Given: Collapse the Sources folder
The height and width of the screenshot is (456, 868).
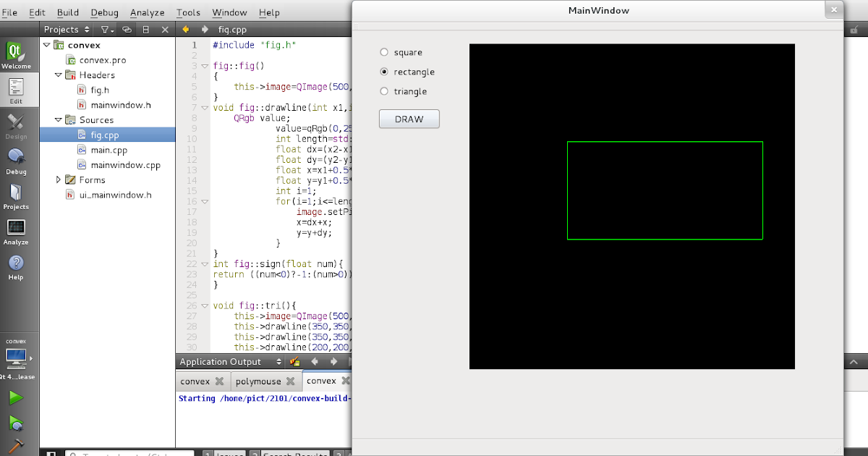Looking at the screenshot, I should tap(59, 119).
